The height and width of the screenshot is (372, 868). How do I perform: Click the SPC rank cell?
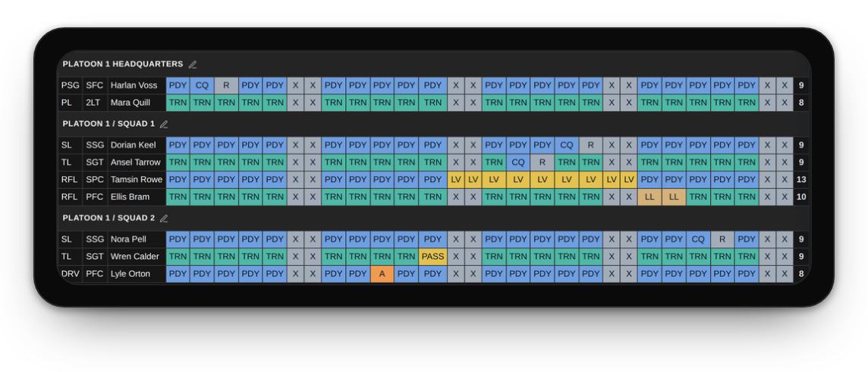[x=95, y=180]
